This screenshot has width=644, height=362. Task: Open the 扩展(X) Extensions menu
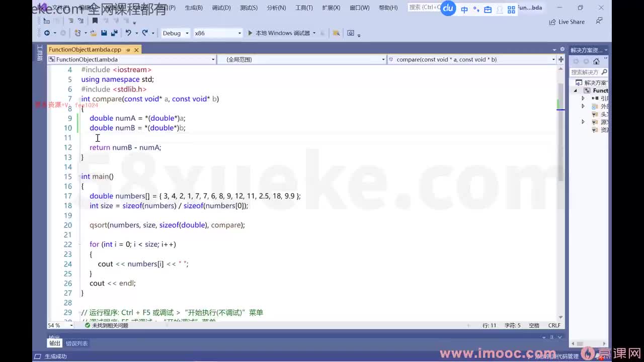pos(331,8)
